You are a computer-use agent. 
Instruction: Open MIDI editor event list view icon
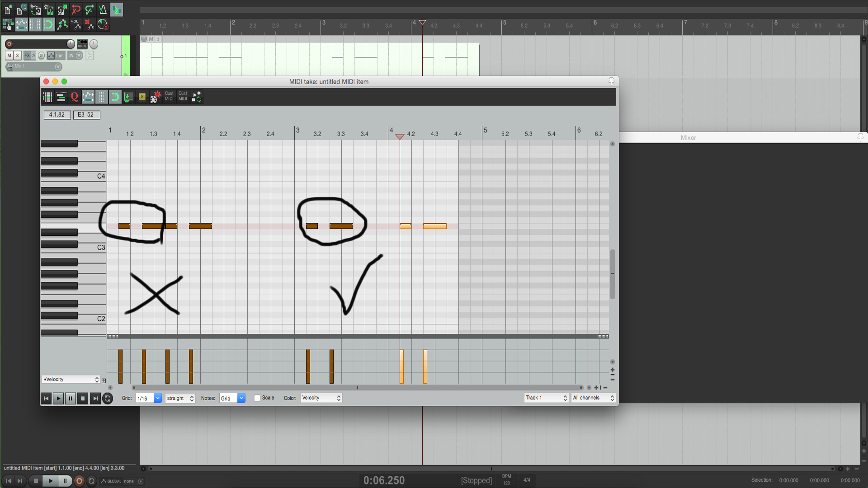click(x=47, y=97)
